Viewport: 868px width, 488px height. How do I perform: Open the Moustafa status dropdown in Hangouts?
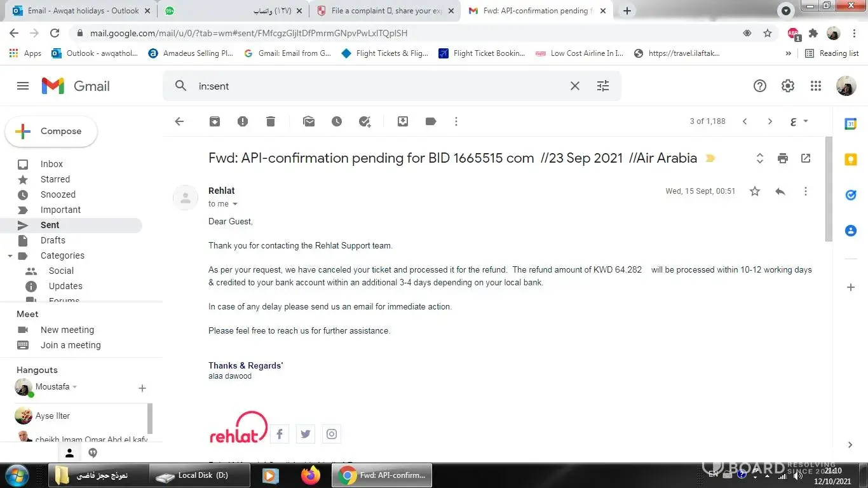(x=74, y=386)
